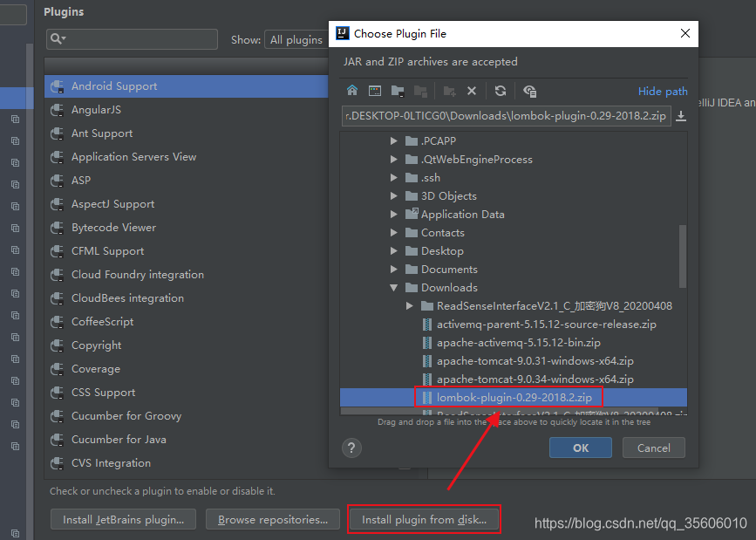
Task: Click the Desktop folder icon in tree
Action: tap(412, 251)
